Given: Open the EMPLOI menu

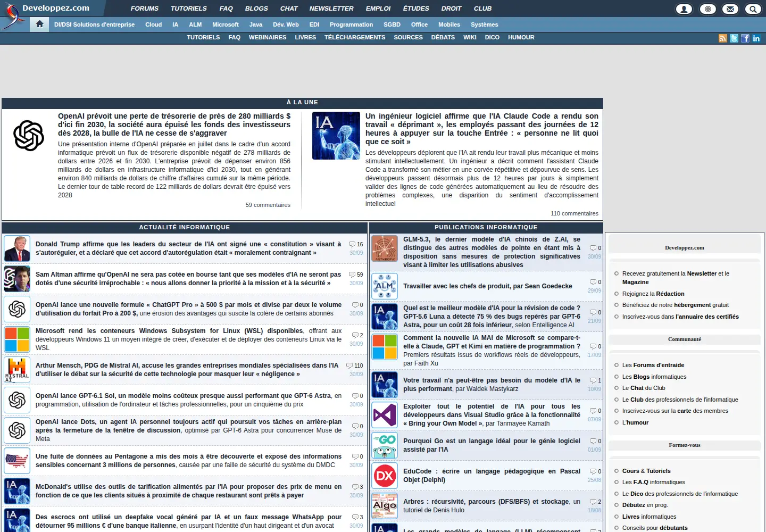Looking at the screenshot, I should point(378,9).
